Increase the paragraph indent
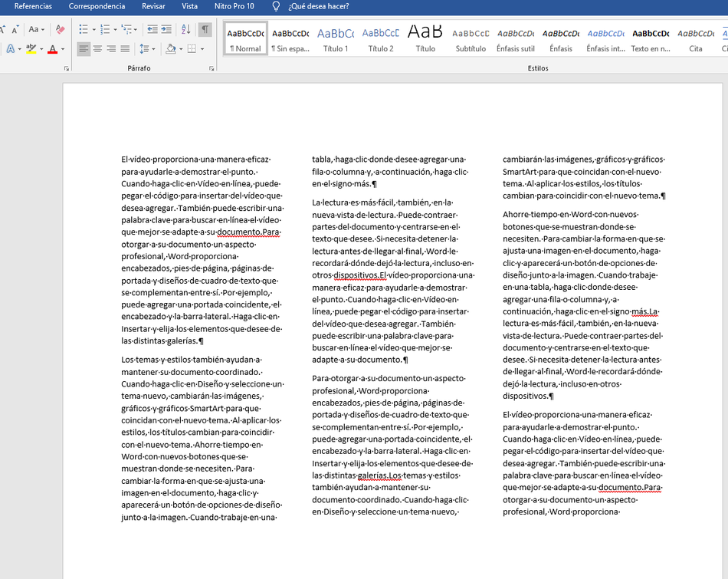Viewport: 728px width, 579px height. [168, 30]
